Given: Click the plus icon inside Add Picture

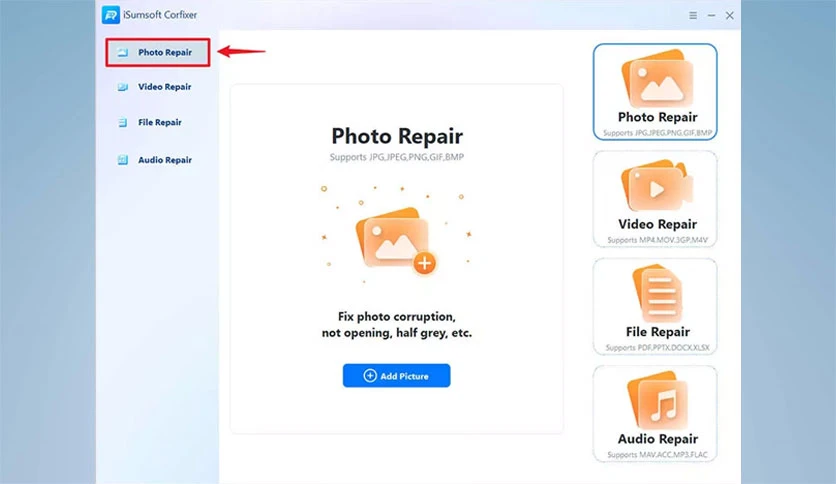Looking at the screenshot, I should pyautogui.click(x=369, y=376).
